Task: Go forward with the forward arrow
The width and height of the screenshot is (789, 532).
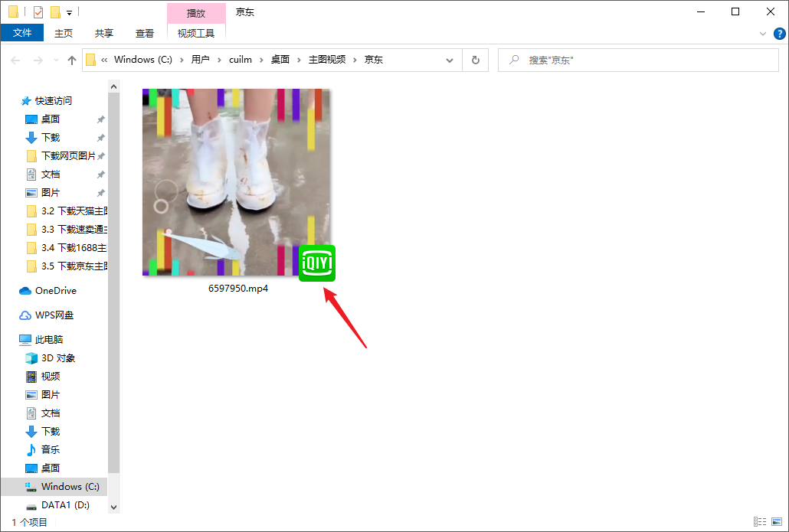Action: point(38,60)
